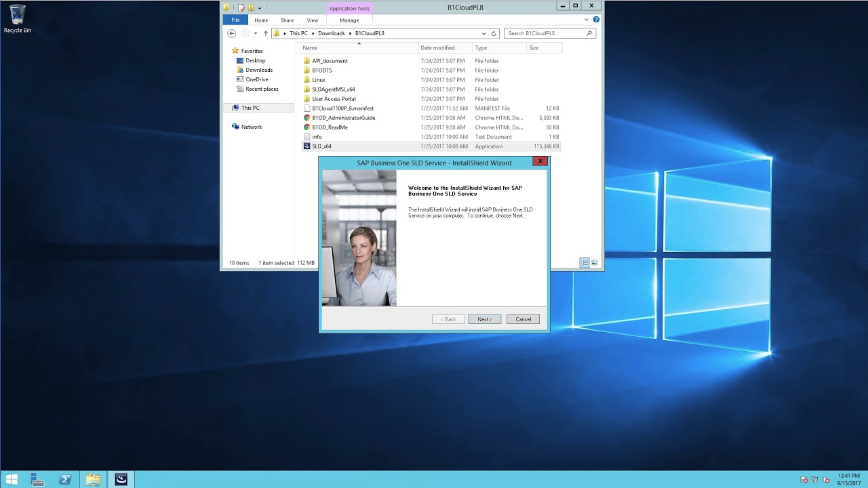This screenshot has width=868, height=488.
Task: Customize Quick Access Toolbar dropdown
Action: pyautogui.click(x=260, y=7)
